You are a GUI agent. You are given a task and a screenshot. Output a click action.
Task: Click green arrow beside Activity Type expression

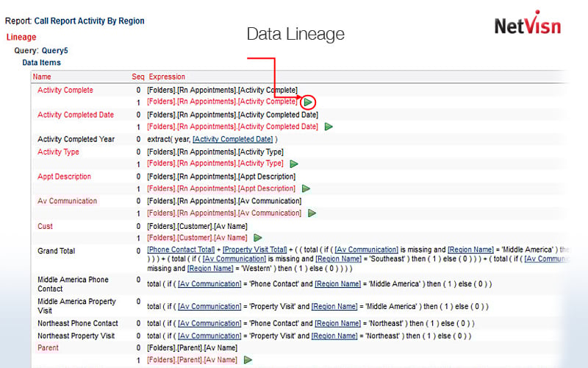[294, 163]
